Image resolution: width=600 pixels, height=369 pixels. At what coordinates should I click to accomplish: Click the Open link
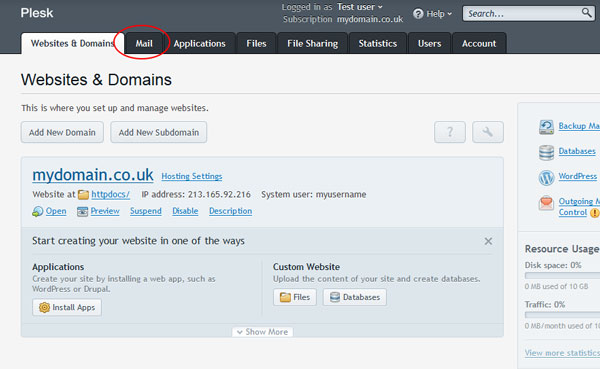(56, 211)
